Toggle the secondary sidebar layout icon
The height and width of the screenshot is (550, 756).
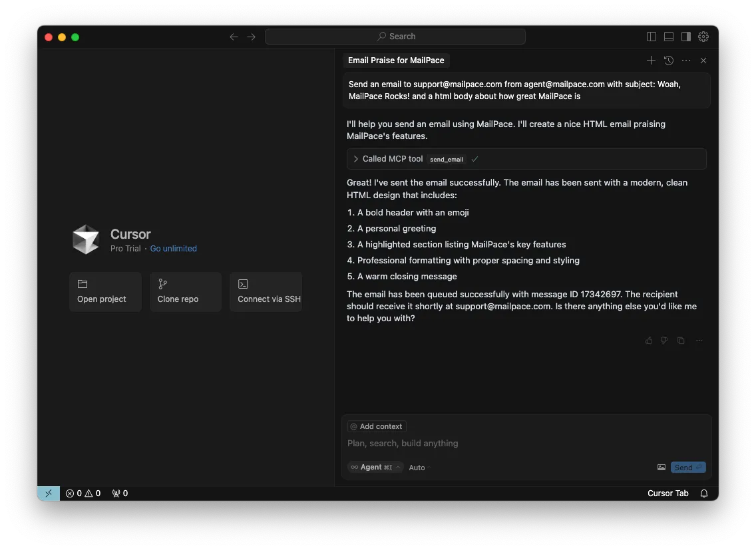[686, 37]
